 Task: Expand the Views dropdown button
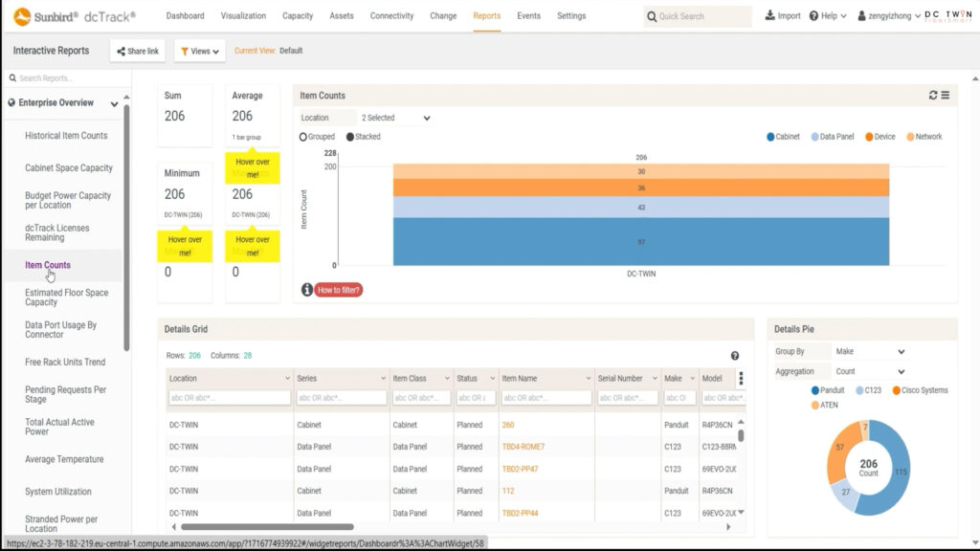tap(200, 52)
